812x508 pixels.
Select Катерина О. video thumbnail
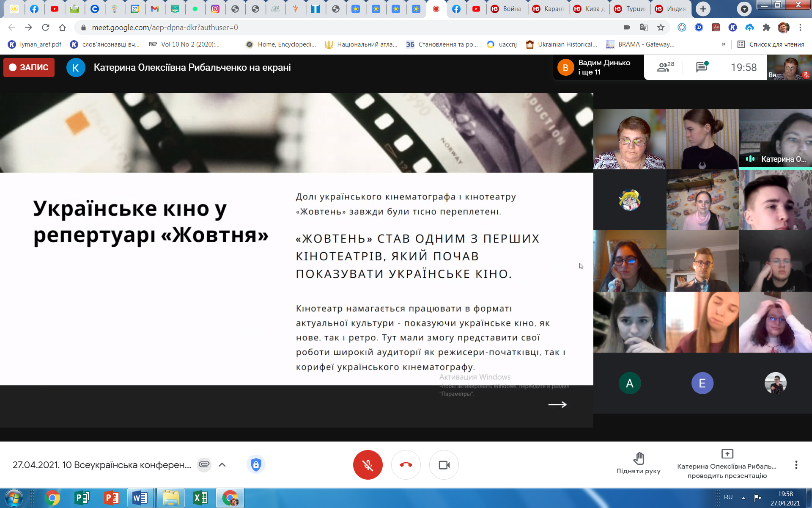tap(775, 139)
